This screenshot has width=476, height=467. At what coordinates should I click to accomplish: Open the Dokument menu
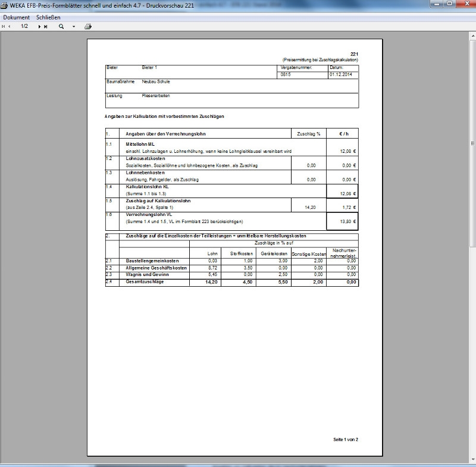(17, 17)
